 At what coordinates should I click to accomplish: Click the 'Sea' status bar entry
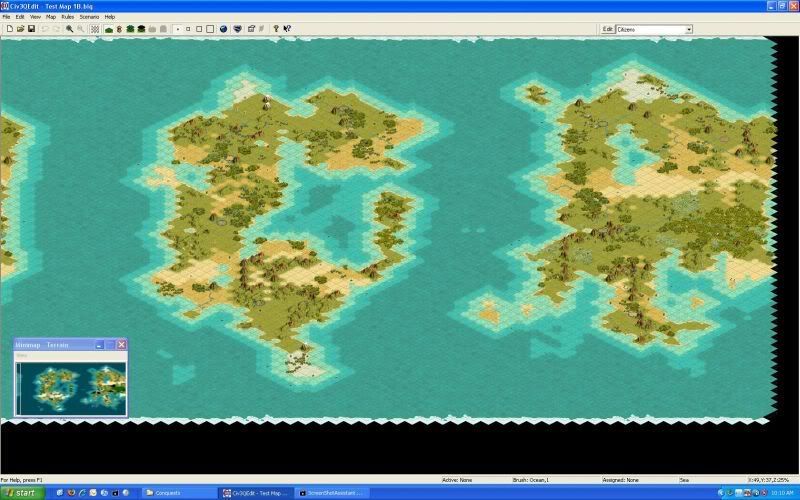coord(684,480)
